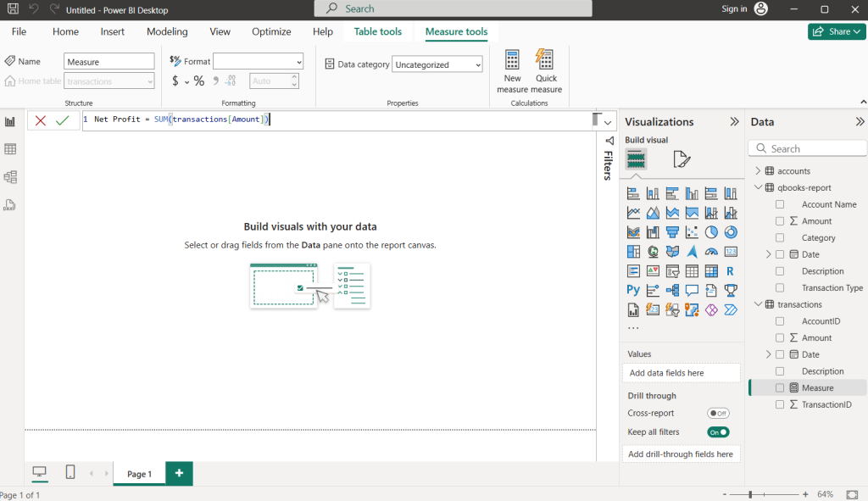Screen dimensions: 868x501
Task: Check the Measure field checkbox
Action: tap(780, 387)
